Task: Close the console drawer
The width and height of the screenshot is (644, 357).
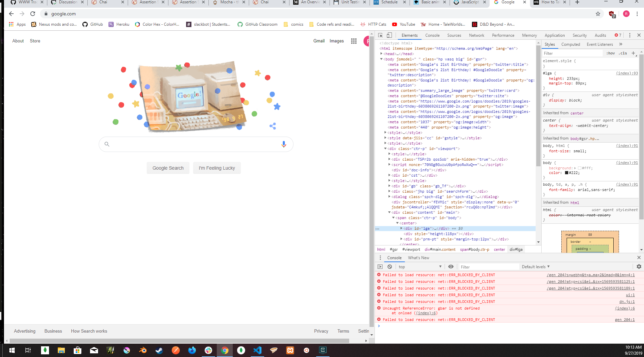Action: (639, 258)
